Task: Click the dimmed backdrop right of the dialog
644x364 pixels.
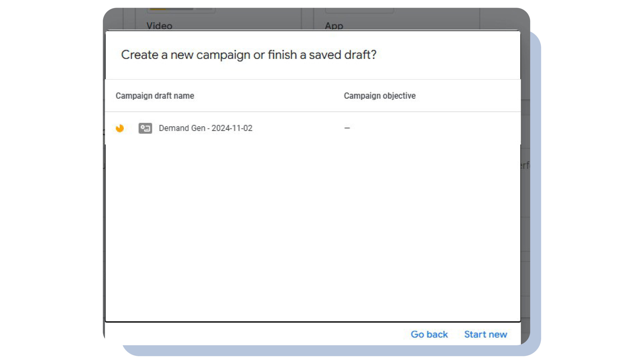Action: tap(525, 226)
